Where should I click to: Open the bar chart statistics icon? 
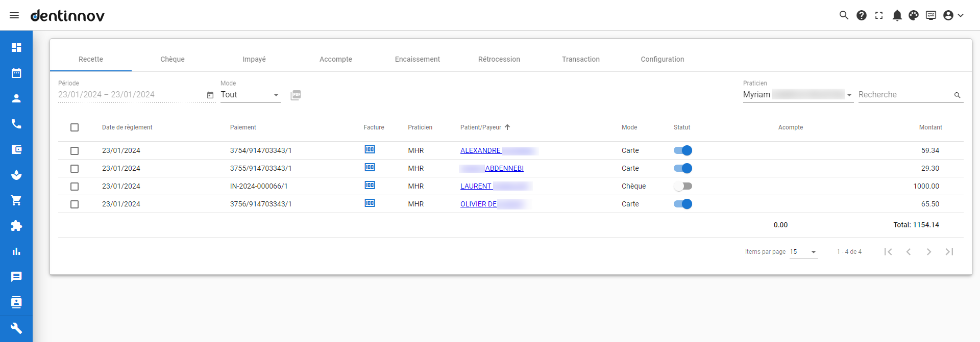16,251
